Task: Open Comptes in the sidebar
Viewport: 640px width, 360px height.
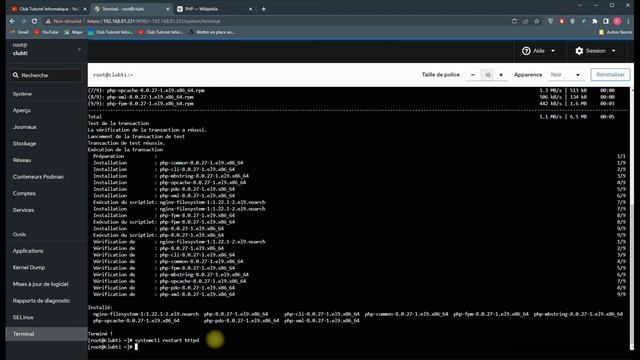Action: [x=24, y=193]
